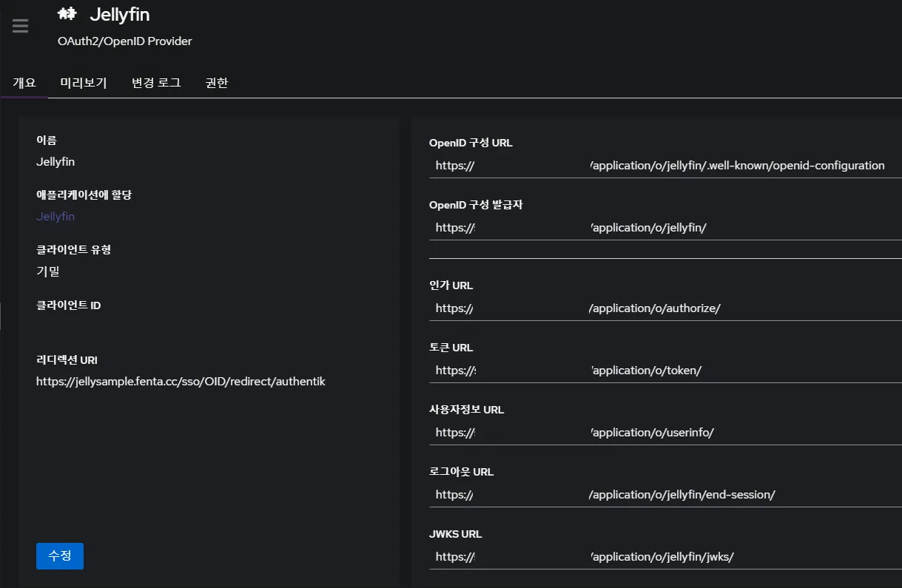Select the JWKS URL field
The height and width of the screenshot is (588, 902).
661,556
